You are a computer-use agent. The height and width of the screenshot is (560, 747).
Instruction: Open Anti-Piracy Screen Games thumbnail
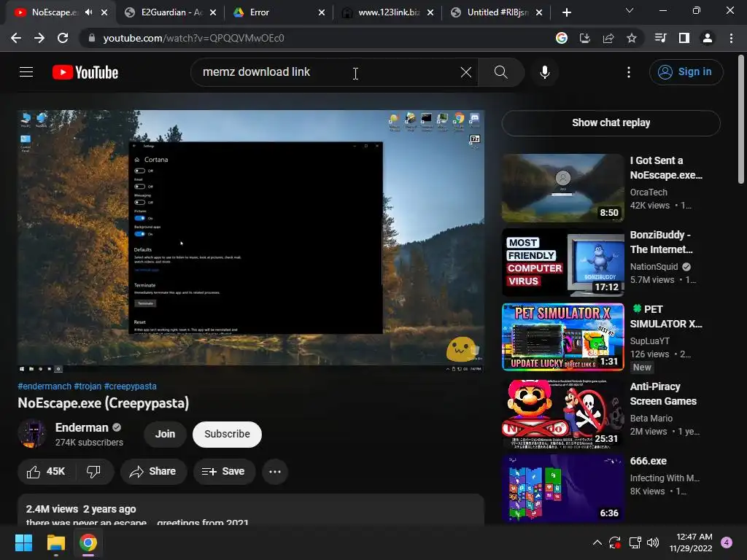563,413
